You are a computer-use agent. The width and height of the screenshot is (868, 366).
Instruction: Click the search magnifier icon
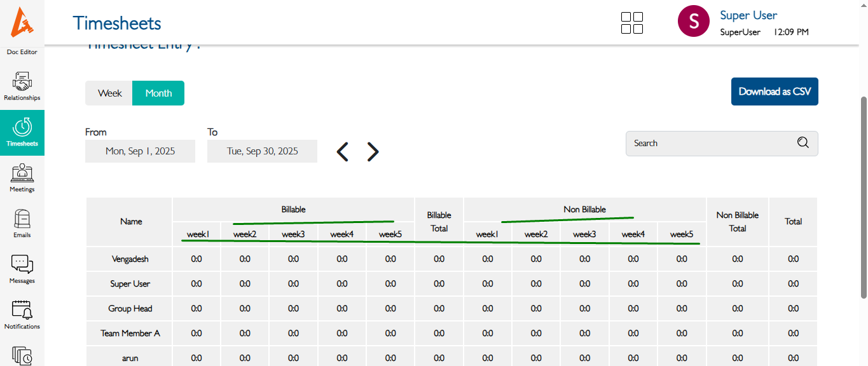803,143
